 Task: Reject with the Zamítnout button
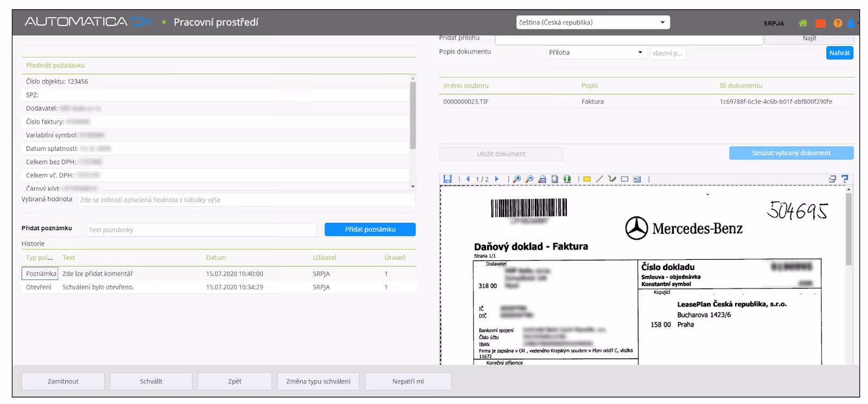pyautogui.click(x=63, y=381)
